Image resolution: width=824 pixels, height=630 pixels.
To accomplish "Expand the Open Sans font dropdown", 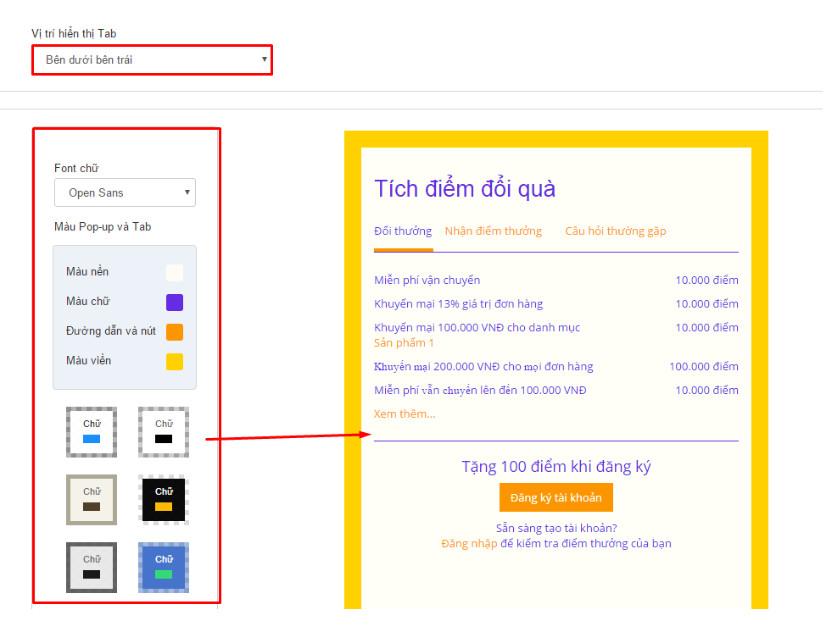I will click(x=125, y=192).
